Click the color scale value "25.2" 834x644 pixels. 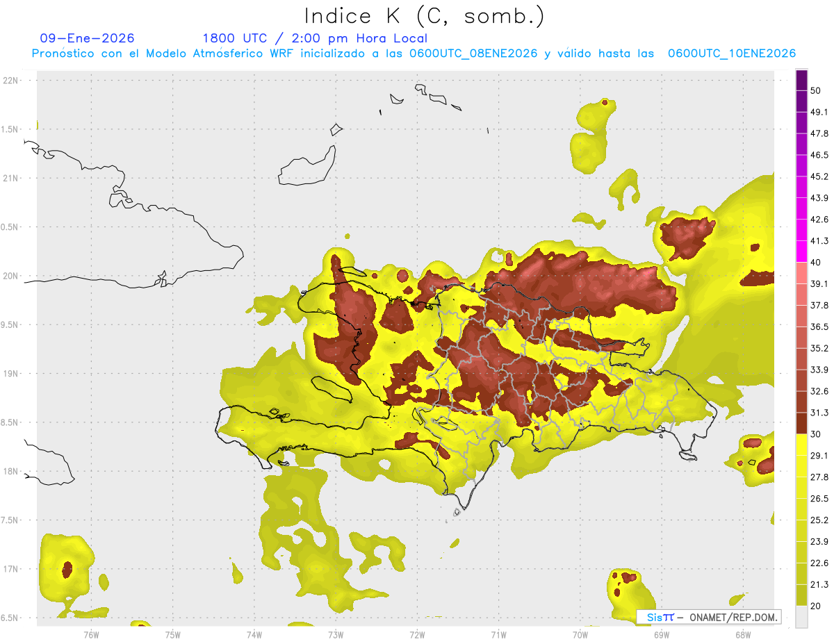click(x=819, y=520)
